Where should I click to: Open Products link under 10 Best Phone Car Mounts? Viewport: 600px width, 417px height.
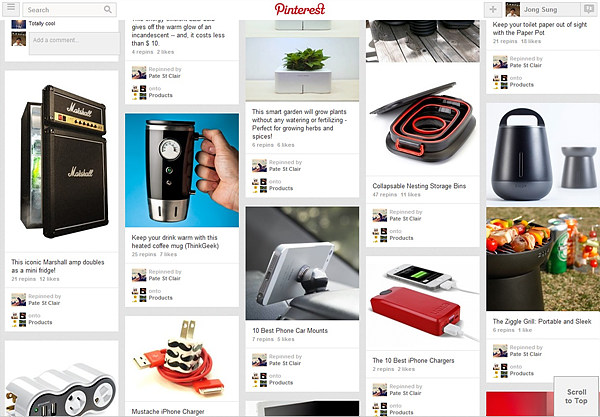point(281,382)
